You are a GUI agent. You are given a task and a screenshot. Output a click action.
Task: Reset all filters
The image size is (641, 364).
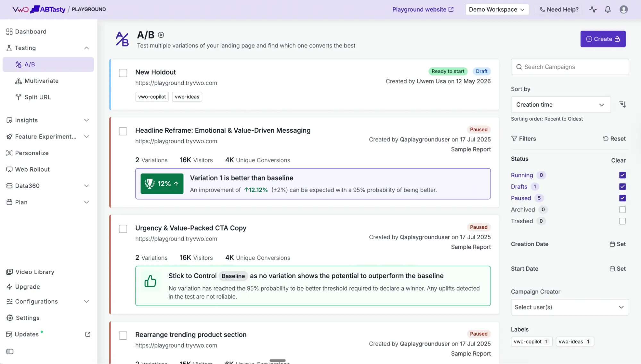pos(614,139)
